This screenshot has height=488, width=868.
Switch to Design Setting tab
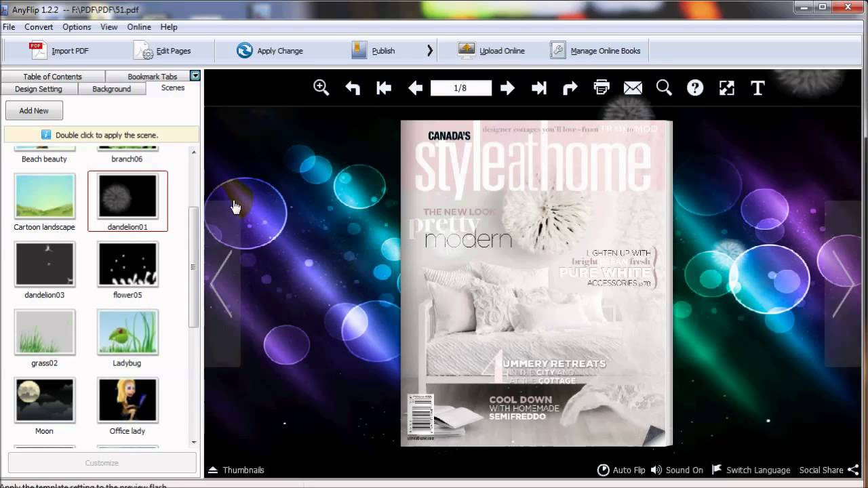coord(39,89)
